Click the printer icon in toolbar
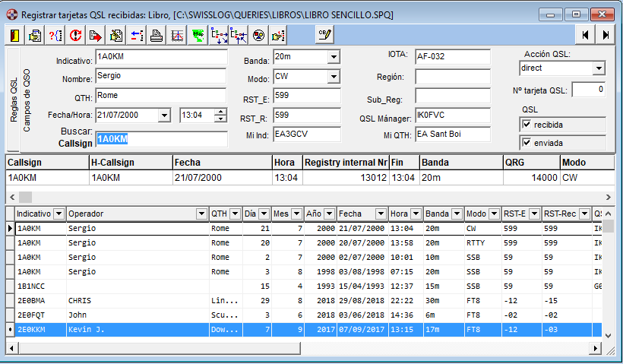 pyautogui.click(x=157, y=35)
